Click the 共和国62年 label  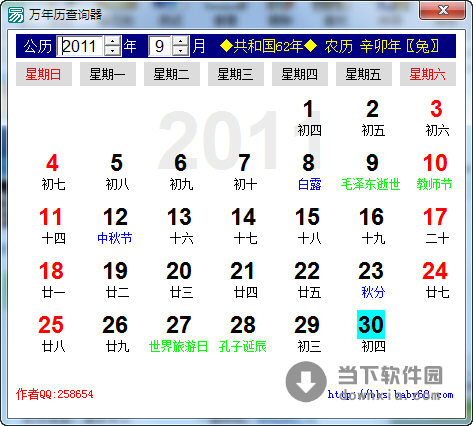click(268, 46)
